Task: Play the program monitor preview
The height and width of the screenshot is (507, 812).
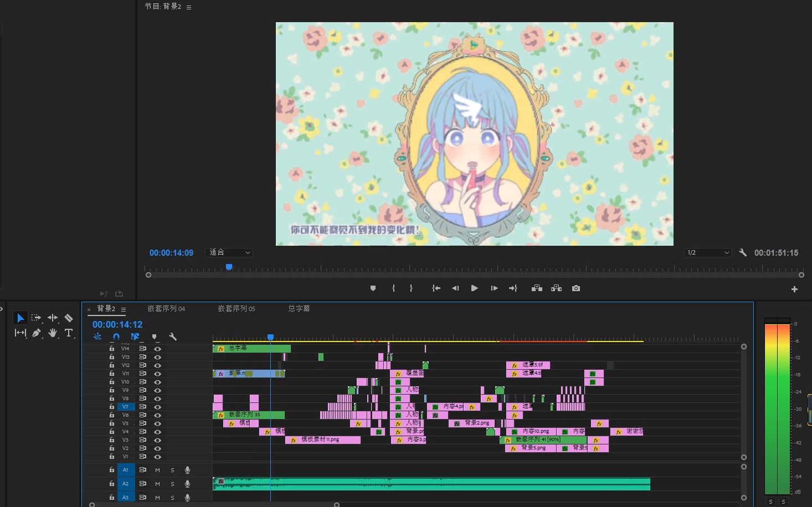Action: point(474,288)
